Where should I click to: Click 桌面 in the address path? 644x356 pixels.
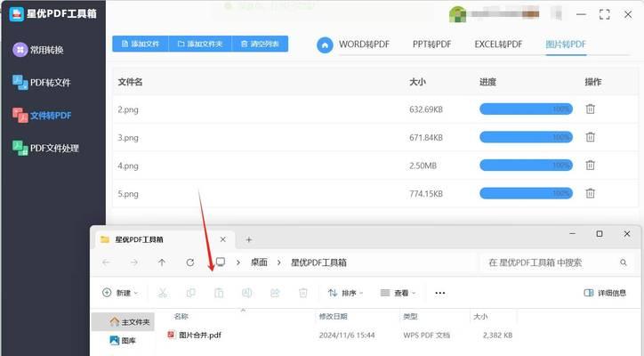click(x=259, y=263)
